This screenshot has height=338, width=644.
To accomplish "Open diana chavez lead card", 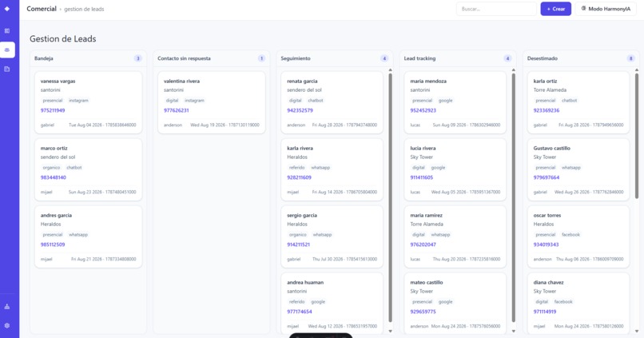I will click(578, 302).
